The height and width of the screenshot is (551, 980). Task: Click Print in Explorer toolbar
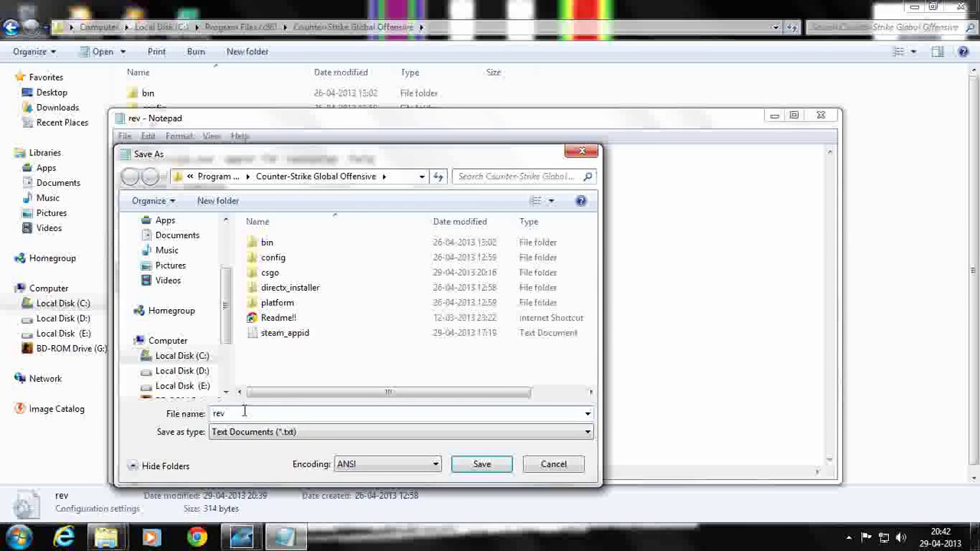click(x=156, y=51)
